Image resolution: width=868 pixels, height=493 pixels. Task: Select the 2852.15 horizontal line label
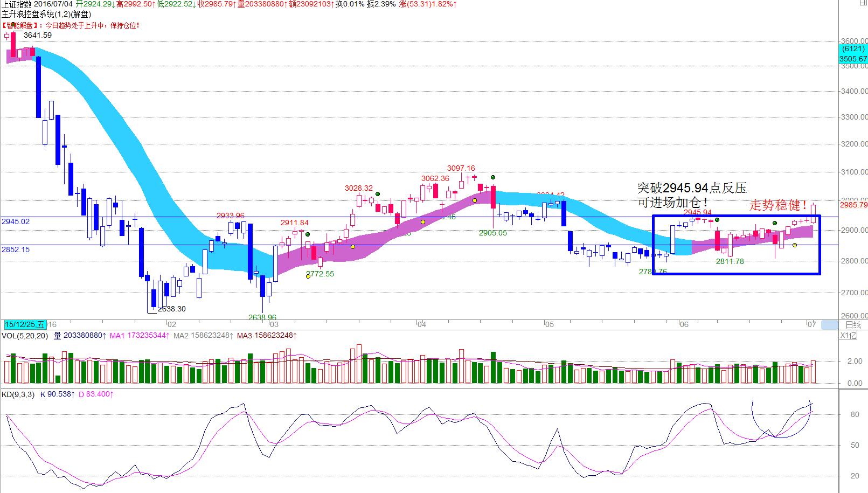coord(16,249)
